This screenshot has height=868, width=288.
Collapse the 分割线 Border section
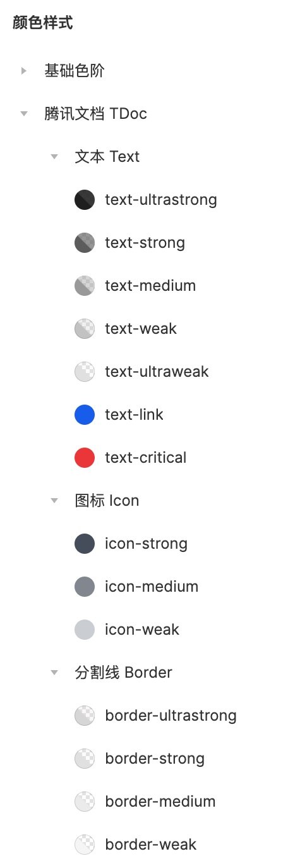click(x=54, y=673)
